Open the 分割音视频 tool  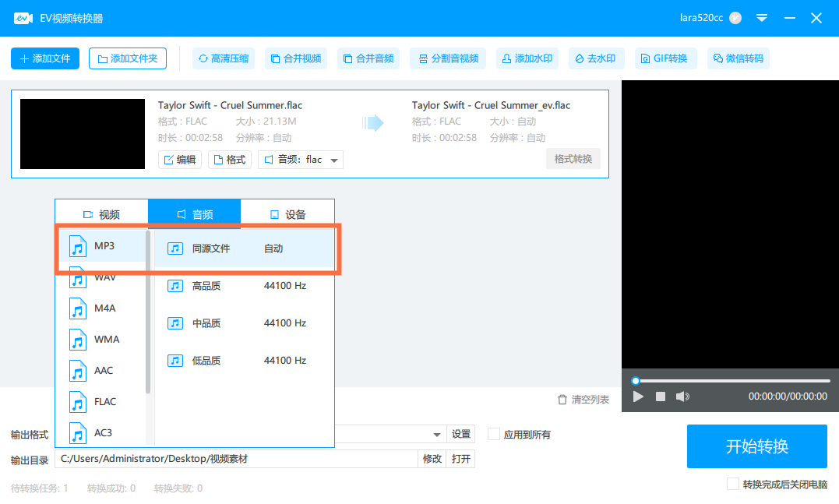[448, 58]
